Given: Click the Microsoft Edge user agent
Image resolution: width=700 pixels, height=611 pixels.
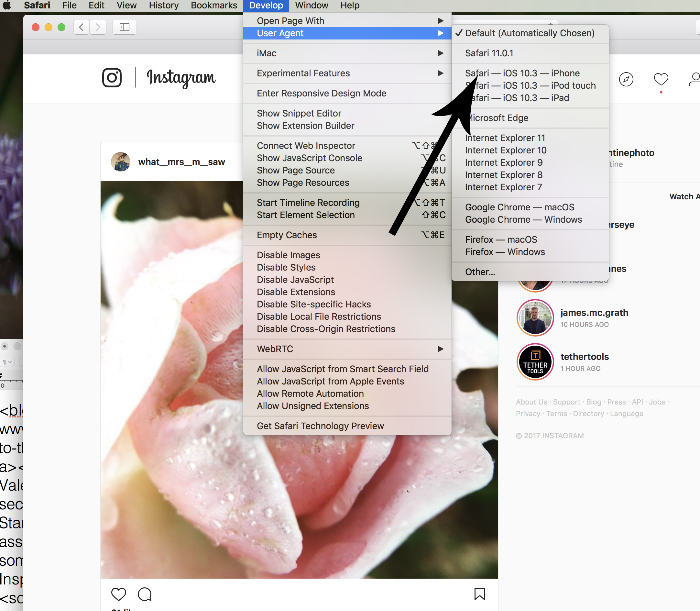Looking at the screenshot, I should pos(530,118).
